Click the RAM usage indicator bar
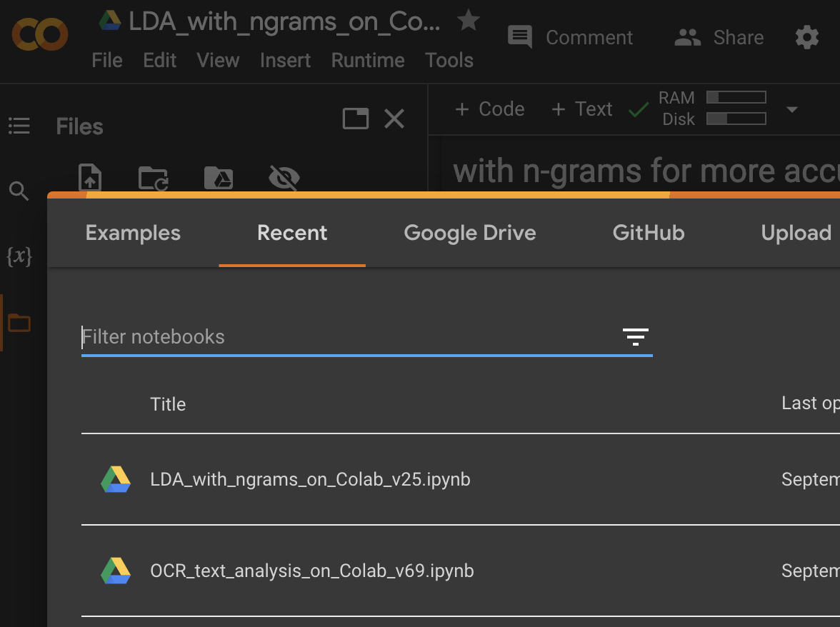This screenshot has height=627, width=840. coord(736,96)
